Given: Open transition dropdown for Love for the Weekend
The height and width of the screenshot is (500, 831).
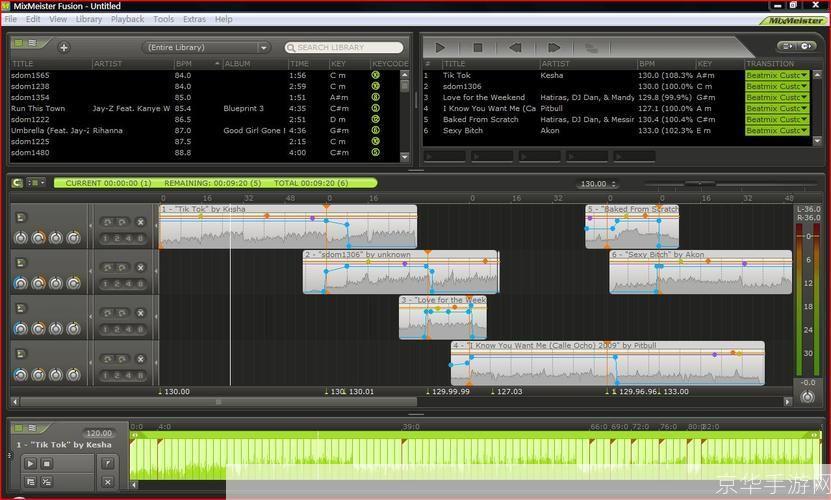Looking at the screenshot, I should [777, 98].
